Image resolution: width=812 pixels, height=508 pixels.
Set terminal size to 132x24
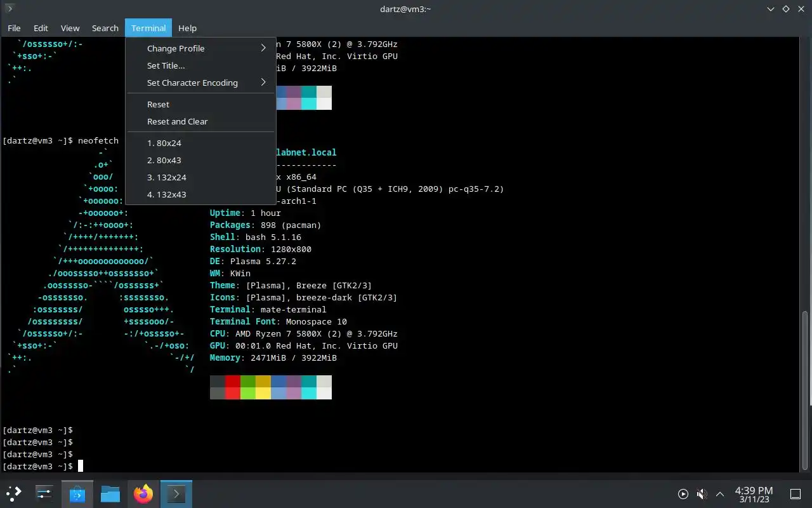pyautogui.click(x=200, y=177)
